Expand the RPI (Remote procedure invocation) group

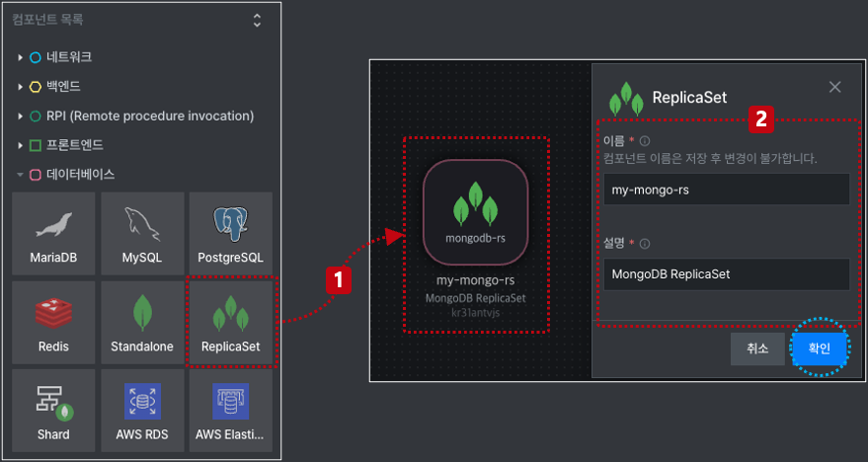pos(20,116)
